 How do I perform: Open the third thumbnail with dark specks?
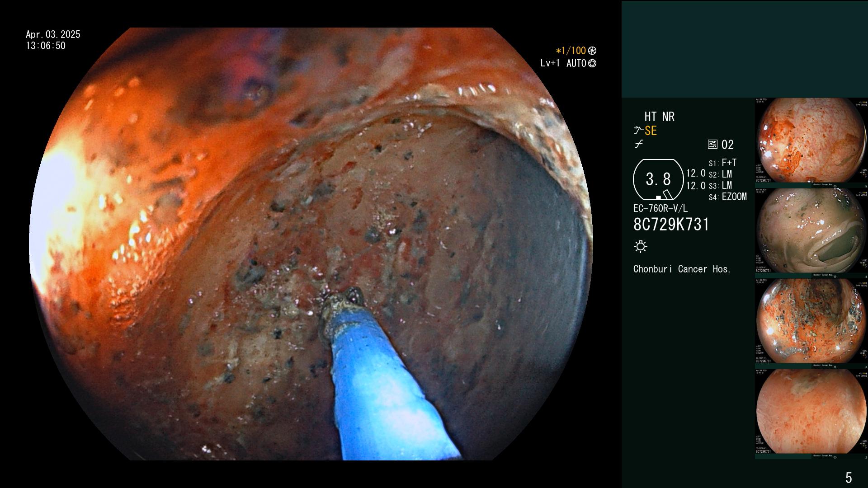[x=811, y=321]
